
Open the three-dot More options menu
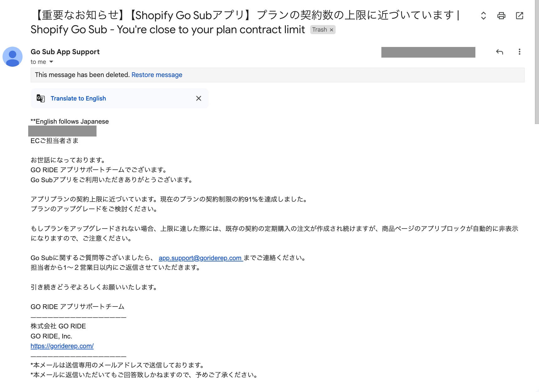pyautogui.click(x=520, y=52)
